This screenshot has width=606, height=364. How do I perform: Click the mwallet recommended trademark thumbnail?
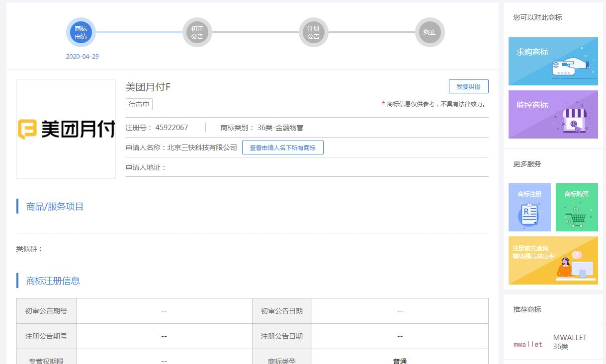point(528,344)
